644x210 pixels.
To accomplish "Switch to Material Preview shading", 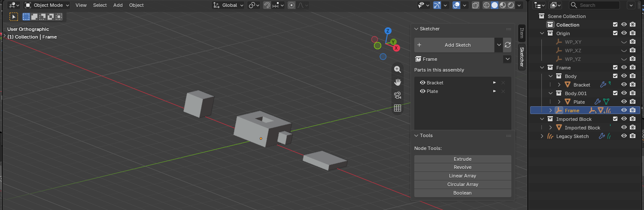I will pyautogui.click(x=503, y=5).
